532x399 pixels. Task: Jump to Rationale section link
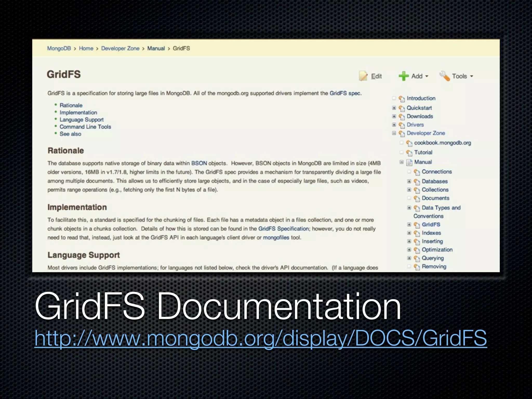point(71,105)
